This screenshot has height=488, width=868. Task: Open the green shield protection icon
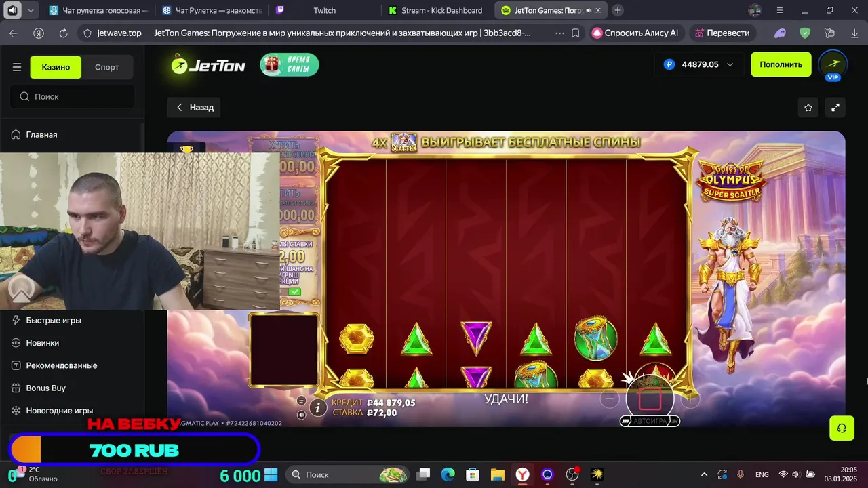coord(804,33)
